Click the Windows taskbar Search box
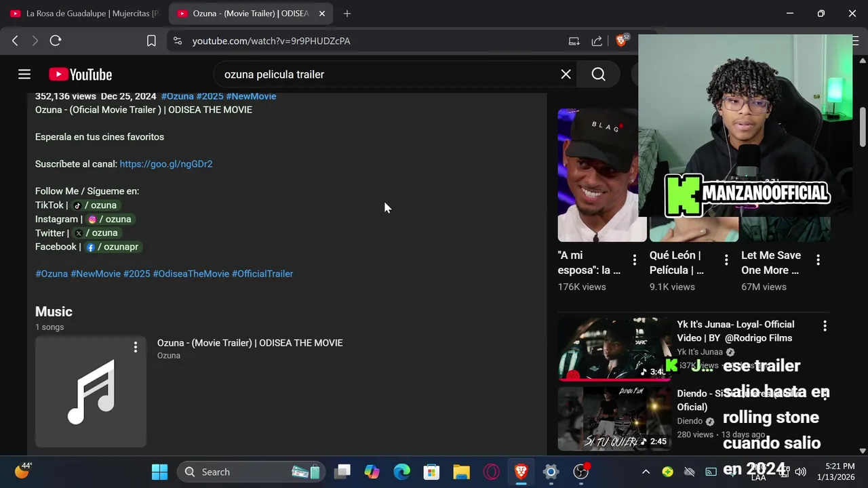Image resolution: width=868 pixels, height=488 pixels. tap(251, 472)
